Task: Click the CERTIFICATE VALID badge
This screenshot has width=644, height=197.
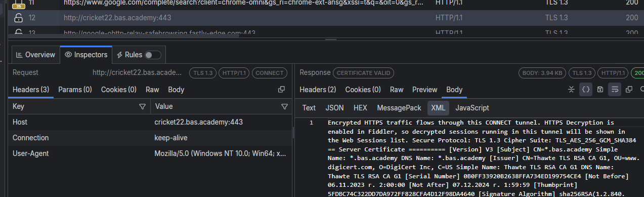Action: pos(363,73)
